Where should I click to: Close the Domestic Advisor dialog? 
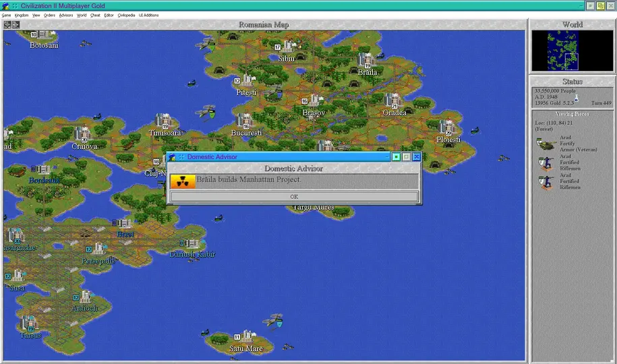417,157
